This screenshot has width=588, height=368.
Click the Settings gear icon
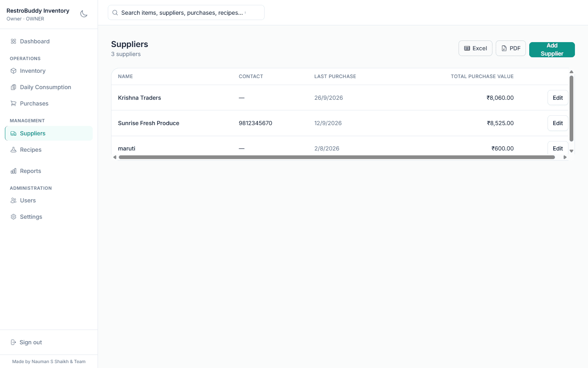13,217
